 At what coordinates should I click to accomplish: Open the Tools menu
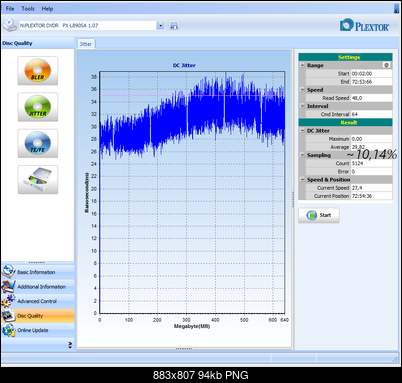(28, 9)
